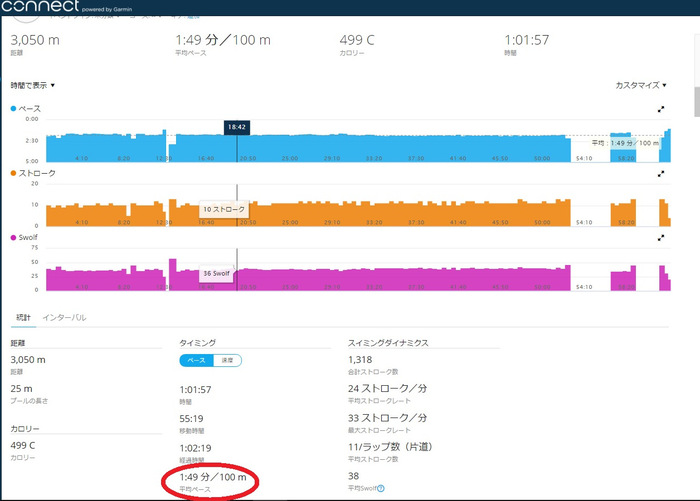Click the 36 Swolf tooltip

[217, 273]
